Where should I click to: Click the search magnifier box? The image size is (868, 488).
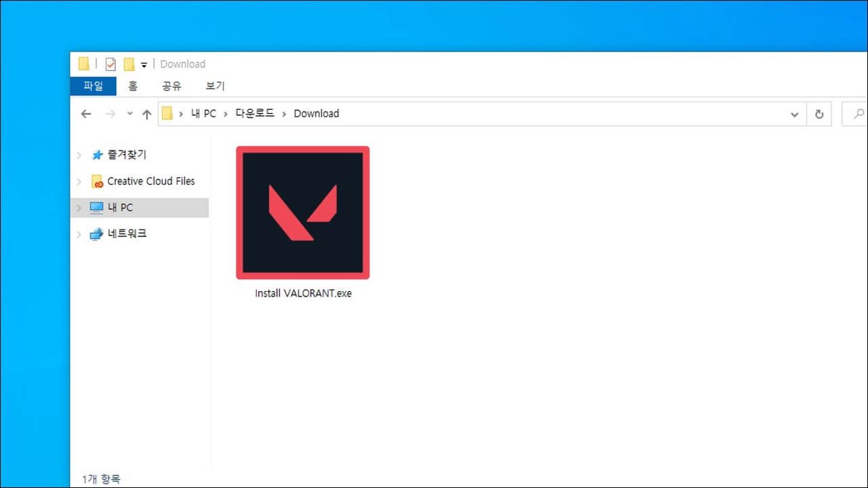pos(855,114)
